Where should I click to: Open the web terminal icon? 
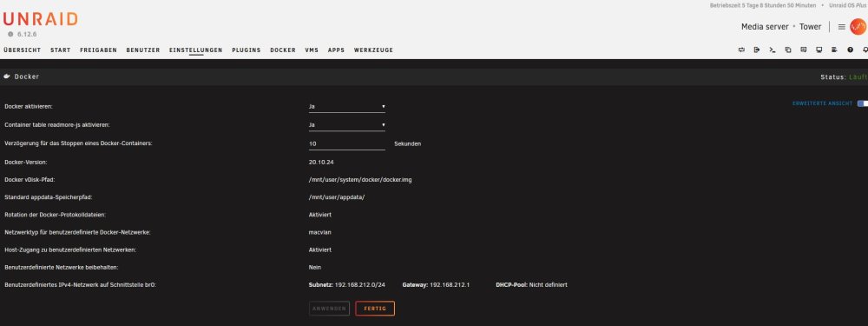[773, 50]
